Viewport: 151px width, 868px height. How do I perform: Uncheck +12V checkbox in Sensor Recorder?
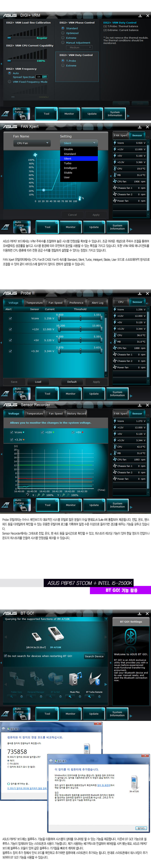42,432
